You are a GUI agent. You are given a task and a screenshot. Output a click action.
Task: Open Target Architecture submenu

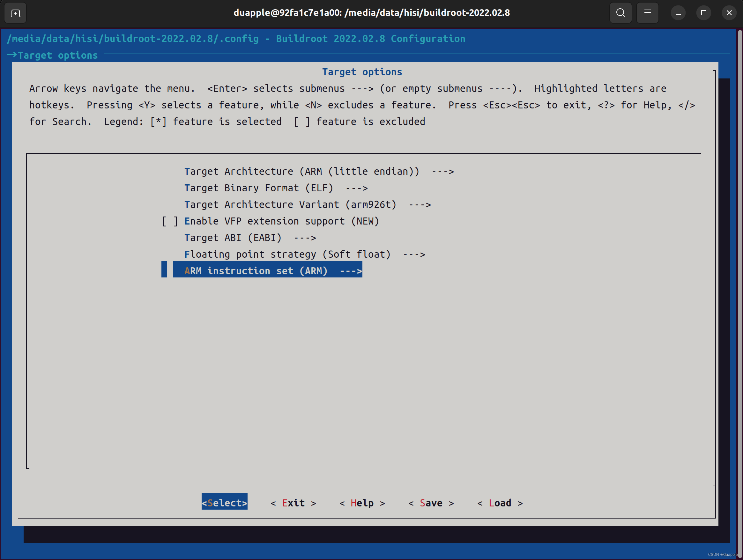click(x=319, y=172)
